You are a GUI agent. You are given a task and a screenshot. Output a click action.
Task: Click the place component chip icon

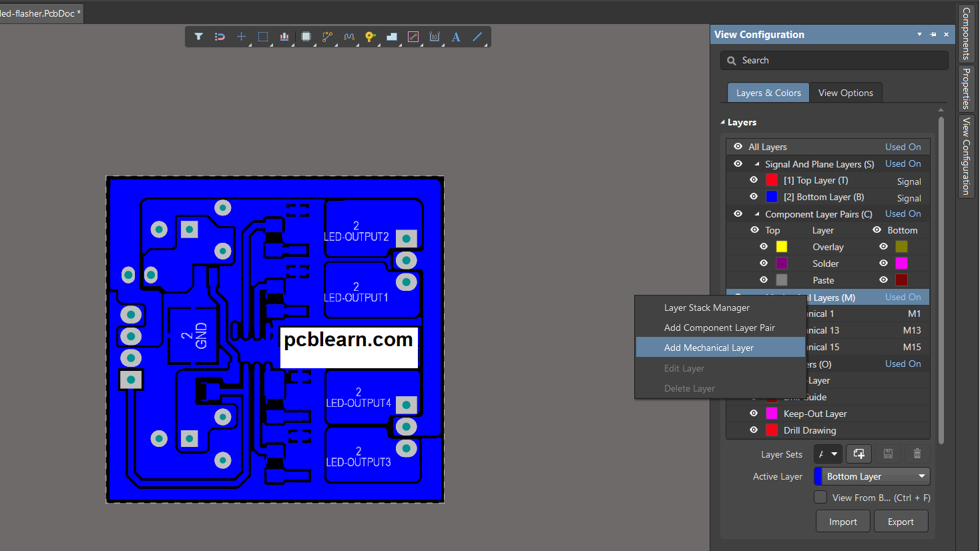pos(306,37)
